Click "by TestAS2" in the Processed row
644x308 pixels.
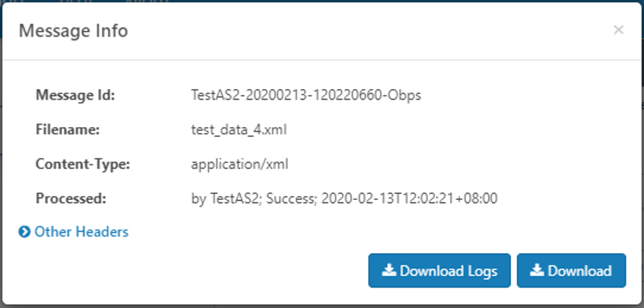227,198
